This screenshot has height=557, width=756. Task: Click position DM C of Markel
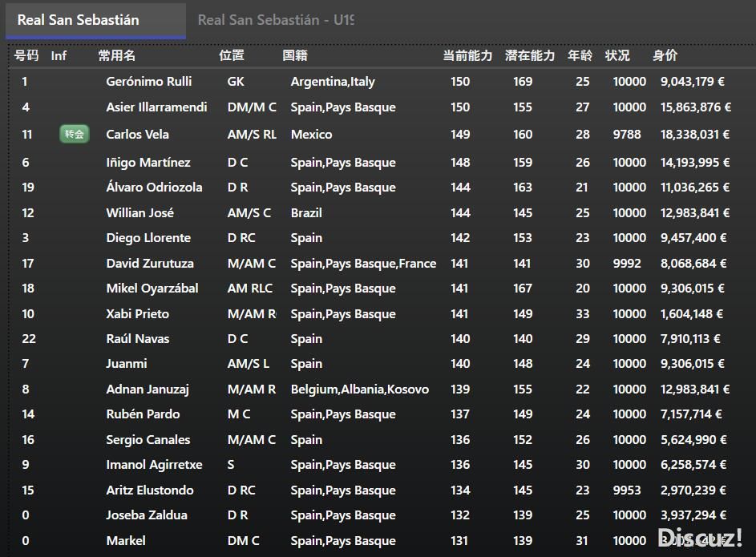click(244, 541)
